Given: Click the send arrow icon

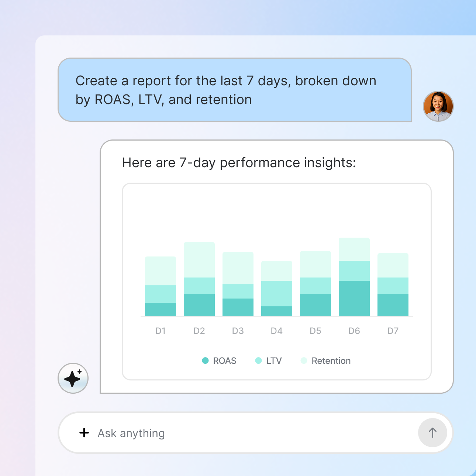Looking at the screenshot, I should click(x=432, y=432).
